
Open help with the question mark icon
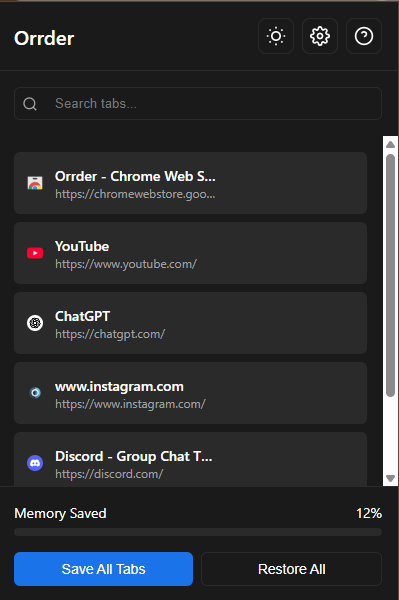pos(364,36)
